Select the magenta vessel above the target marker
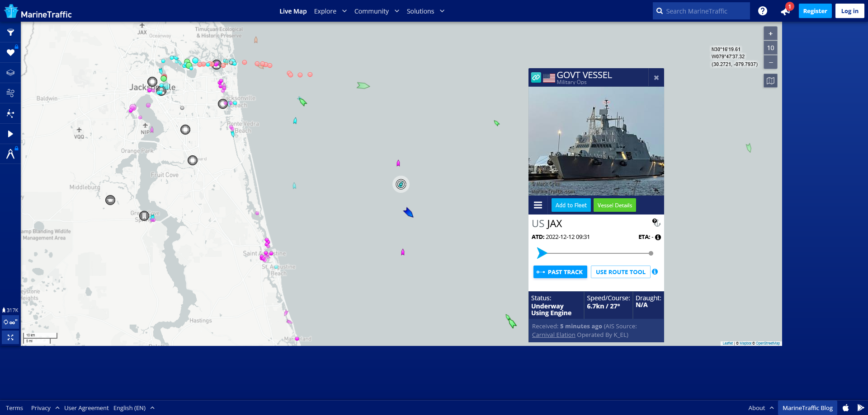This screenshot has width=868, height=415. (x=398, y=163)
